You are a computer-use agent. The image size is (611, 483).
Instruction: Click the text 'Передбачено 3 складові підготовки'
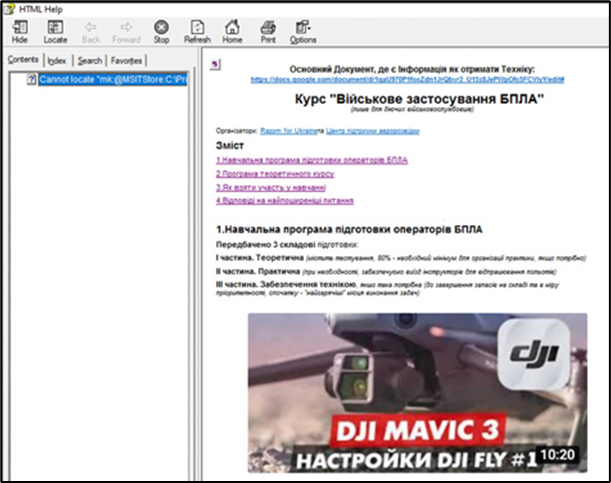(x=286, y=245)
